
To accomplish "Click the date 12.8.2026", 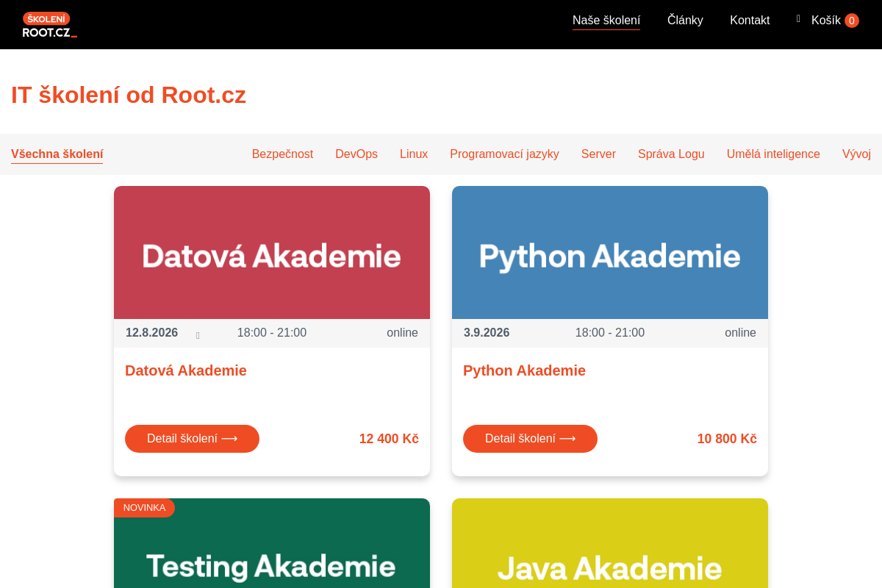I will click(151, 333).
